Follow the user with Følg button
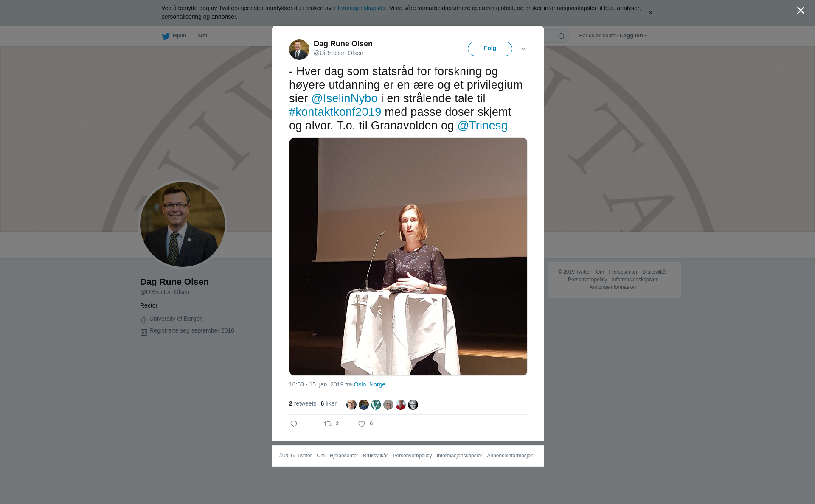The image size is (815, 504). click(490, 48)
